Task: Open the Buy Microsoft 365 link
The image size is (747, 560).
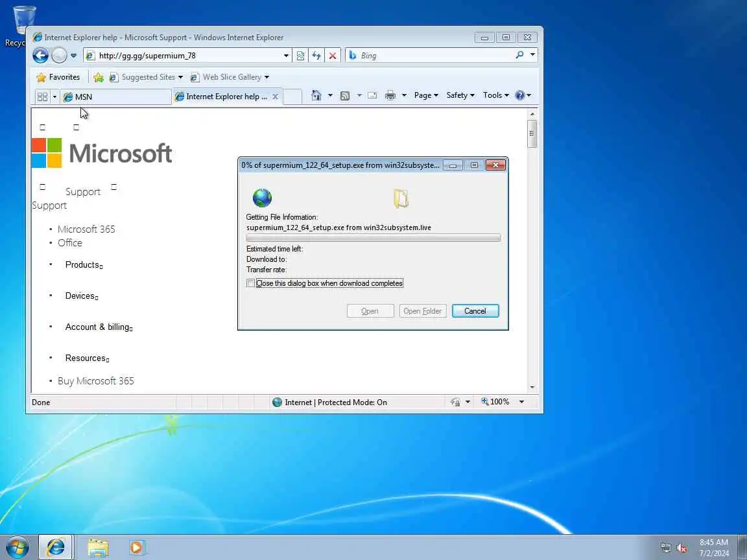Action: click(96, 381)
